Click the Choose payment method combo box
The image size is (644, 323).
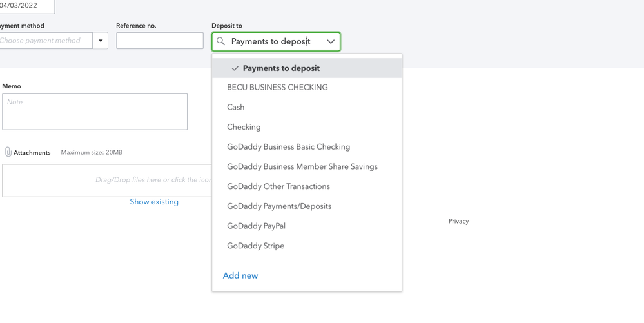45,41
